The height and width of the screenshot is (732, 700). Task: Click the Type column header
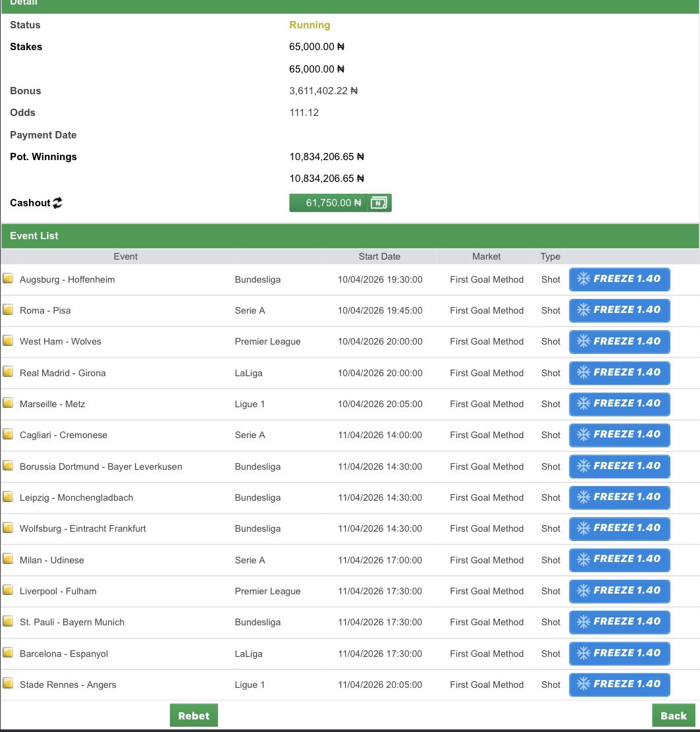tap(551, 256)
